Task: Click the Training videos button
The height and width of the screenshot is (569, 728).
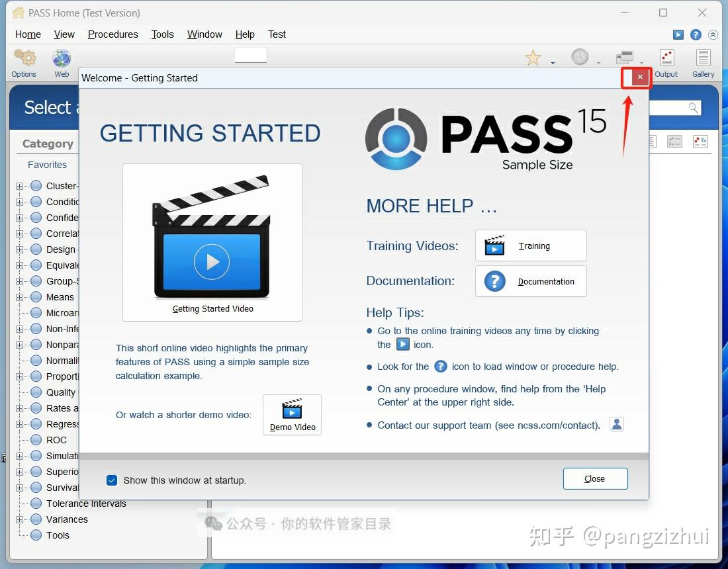Action: (x=531, y=245)
